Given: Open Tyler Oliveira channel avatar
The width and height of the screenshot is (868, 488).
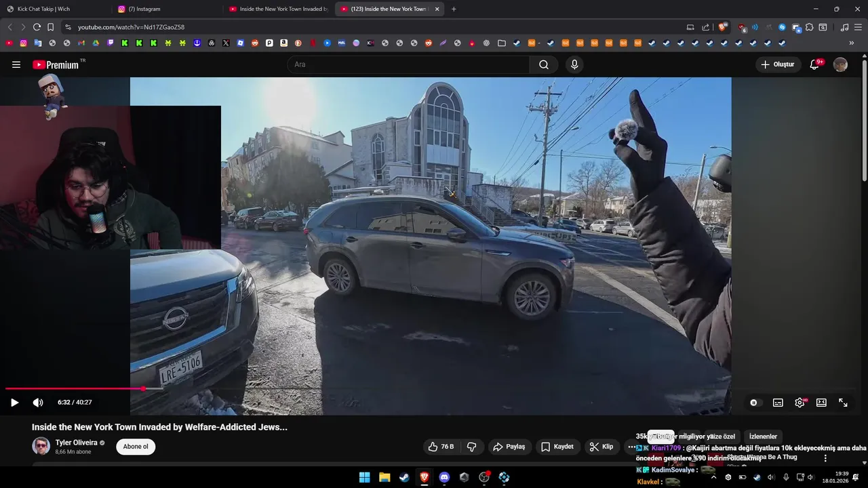Looking at the screenshot, I should pos(41,446).
